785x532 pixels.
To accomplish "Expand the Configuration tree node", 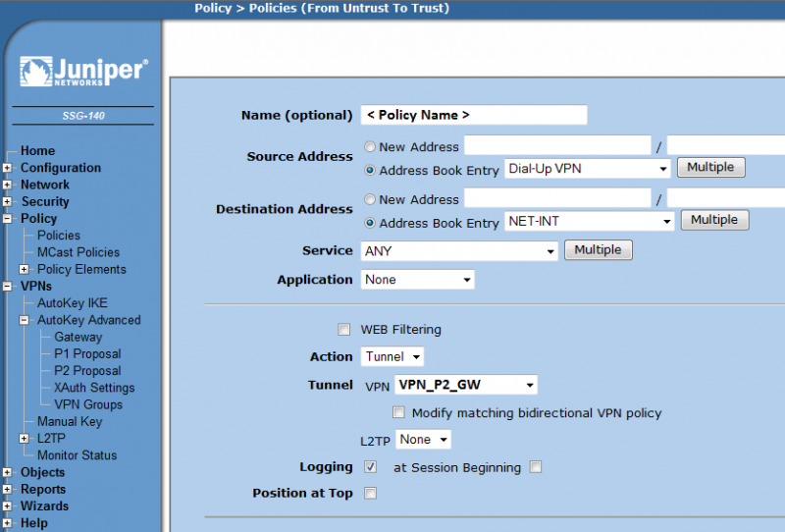I will [x=7, y=168].
